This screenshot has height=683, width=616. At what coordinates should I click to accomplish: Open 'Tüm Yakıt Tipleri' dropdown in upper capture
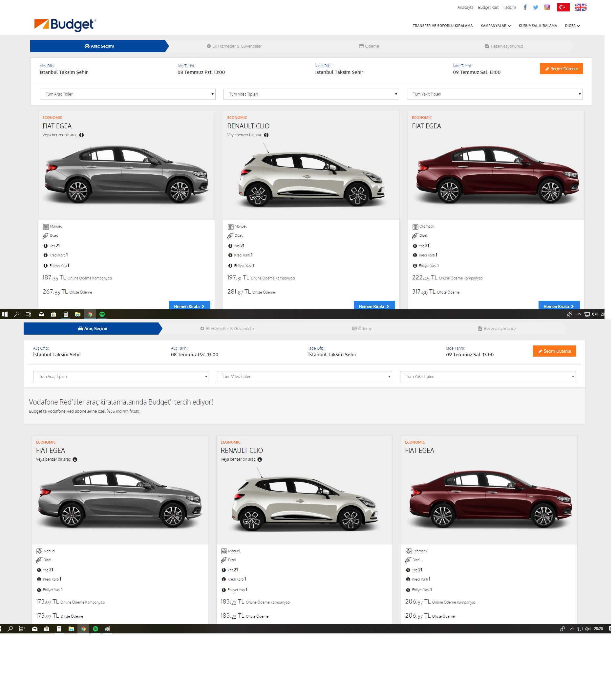[x=495, y=94]
